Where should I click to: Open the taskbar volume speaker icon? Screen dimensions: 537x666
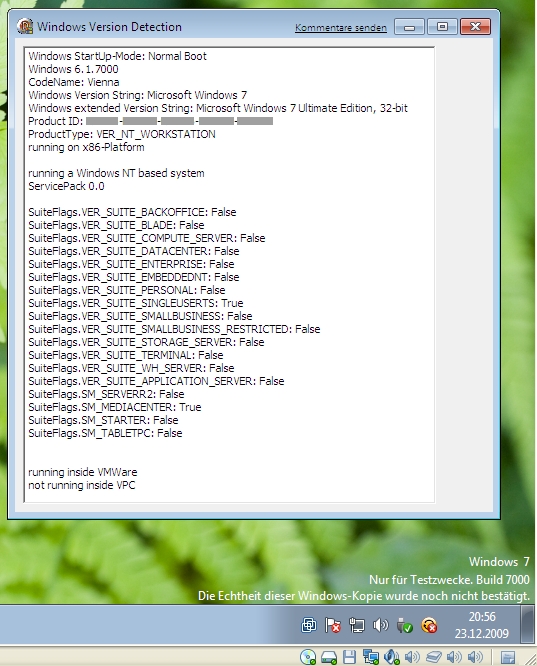pos(381,625)
